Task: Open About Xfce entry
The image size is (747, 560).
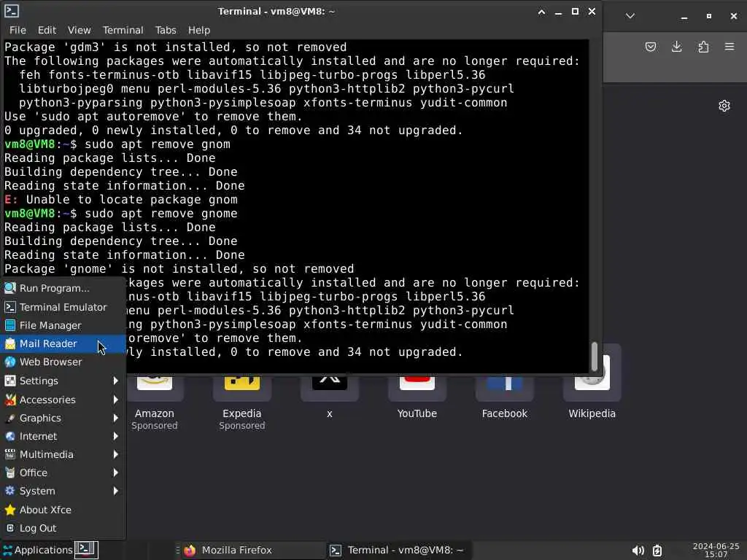Action: (x=63, y=510)
